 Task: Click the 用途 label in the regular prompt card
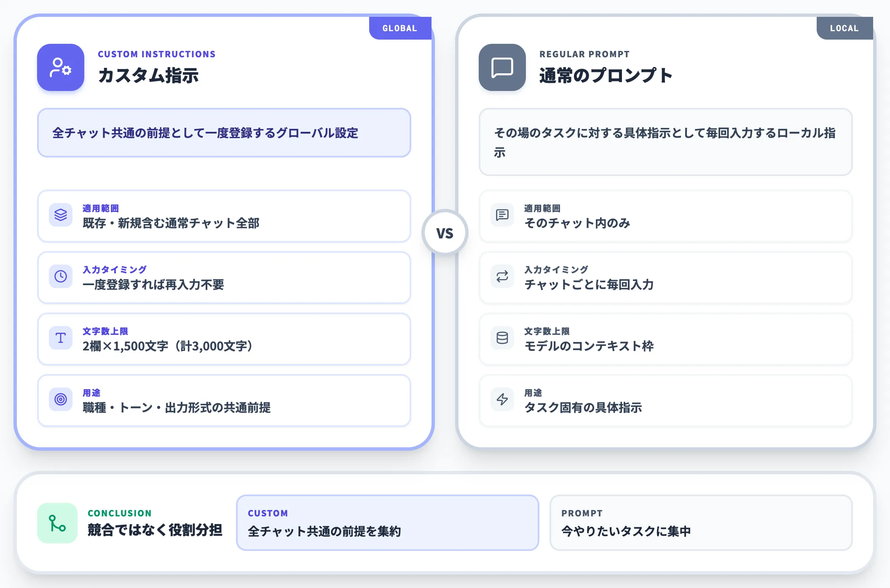click(533, 393)
